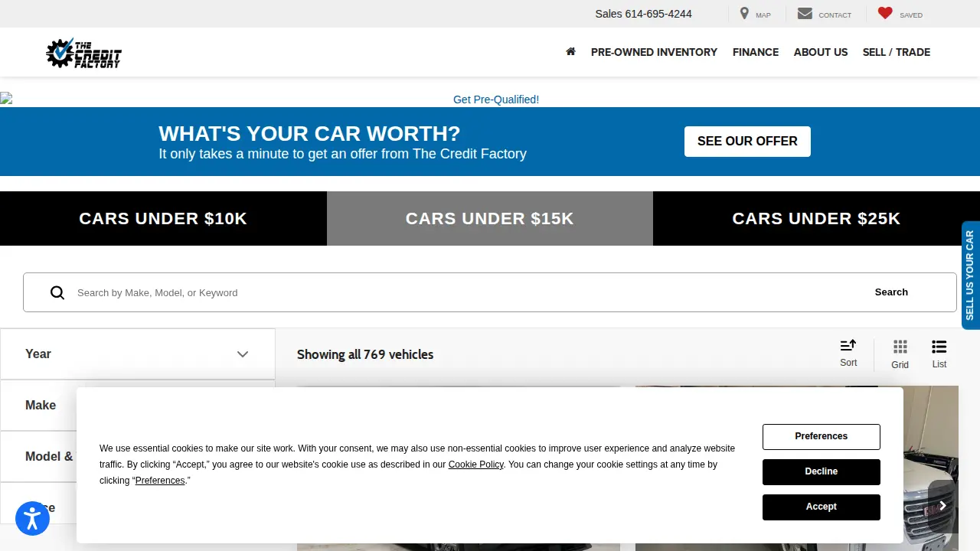Click See Our Offer button

click(x=747, y=142)
